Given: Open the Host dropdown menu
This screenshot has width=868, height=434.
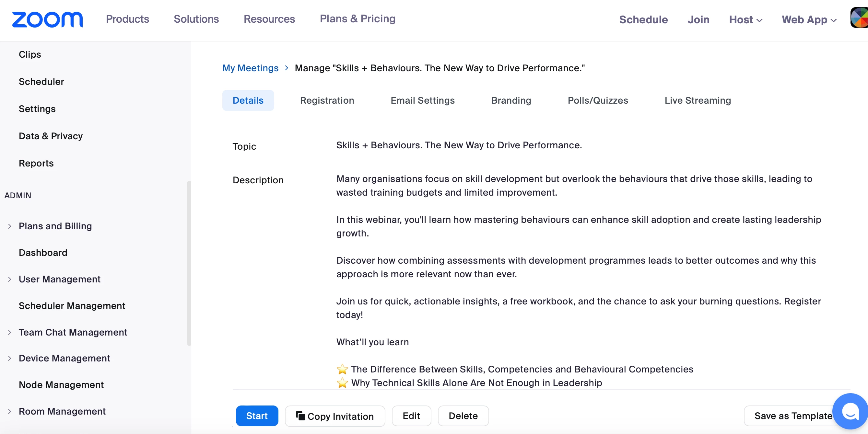Looking at the screenshot, I should [745, 19].
